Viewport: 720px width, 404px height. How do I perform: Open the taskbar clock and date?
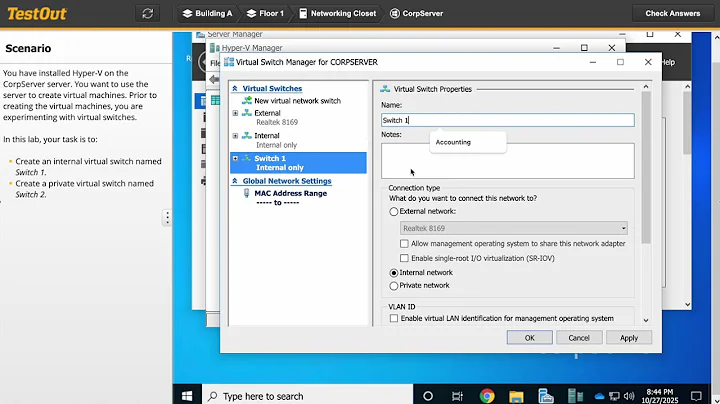(660, 396)
